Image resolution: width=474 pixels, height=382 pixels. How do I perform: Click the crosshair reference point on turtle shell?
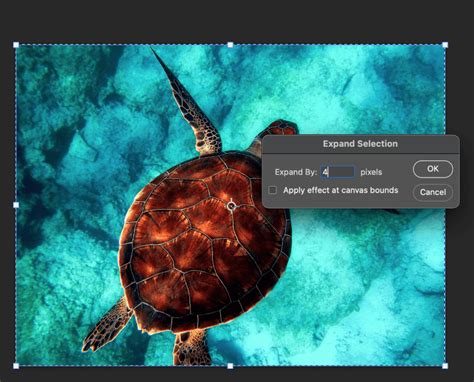(231, 206)
